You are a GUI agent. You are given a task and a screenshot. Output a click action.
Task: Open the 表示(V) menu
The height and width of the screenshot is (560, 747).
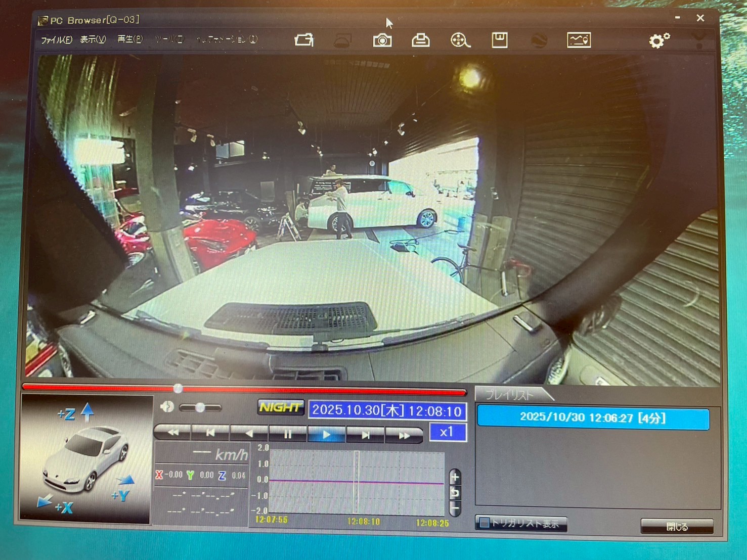pos(93,39)
